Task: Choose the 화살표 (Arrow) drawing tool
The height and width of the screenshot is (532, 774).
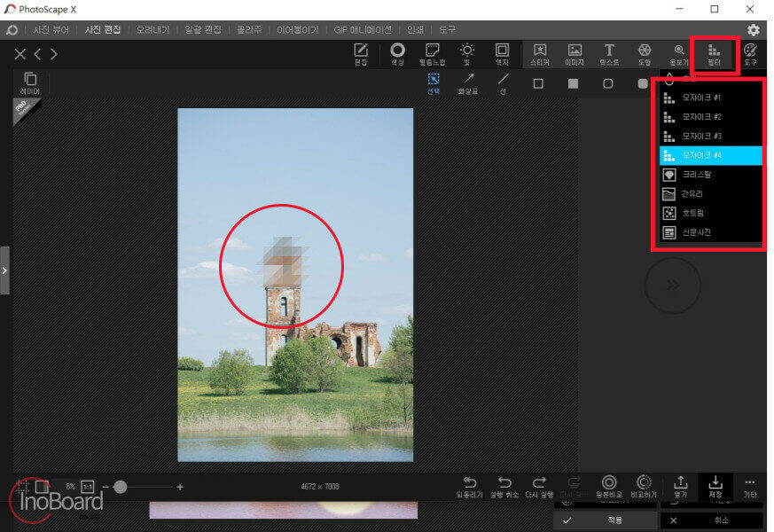Action: pyautogui.click(x=468, y=83)
